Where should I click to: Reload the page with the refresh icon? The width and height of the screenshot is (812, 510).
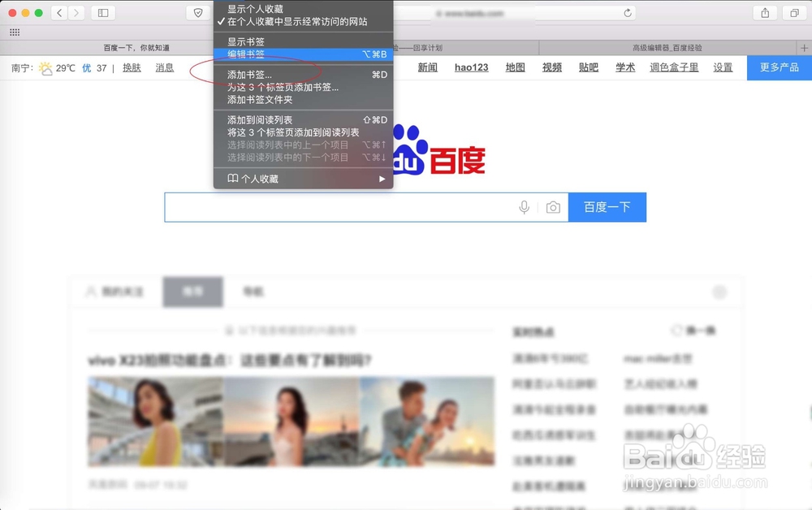pyautogui.click(x=628, y=13)
